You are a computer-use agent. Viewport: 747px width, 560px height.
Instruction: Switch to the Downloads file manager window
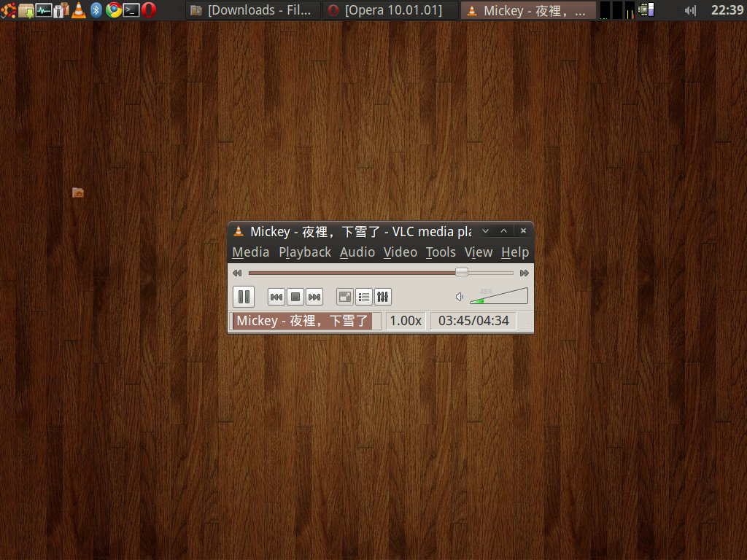[x=252, y=10]
